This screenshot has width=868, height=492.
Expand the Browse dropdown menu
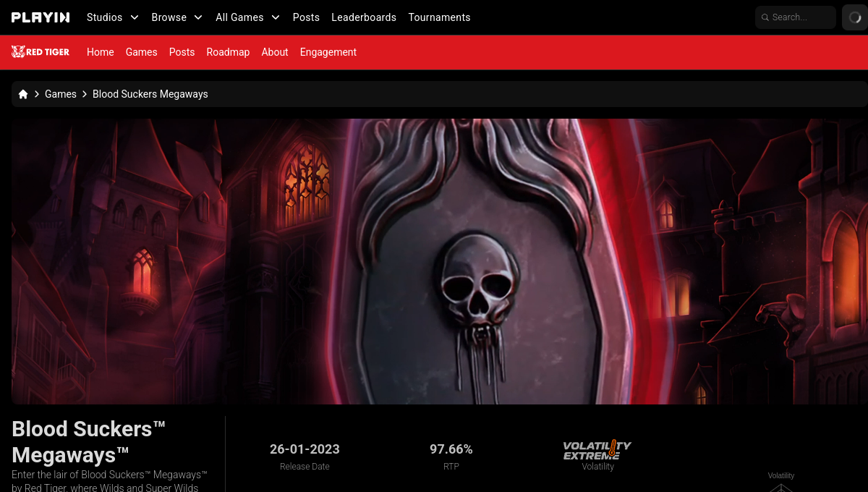pyautogui.click(x=177, y=17)
